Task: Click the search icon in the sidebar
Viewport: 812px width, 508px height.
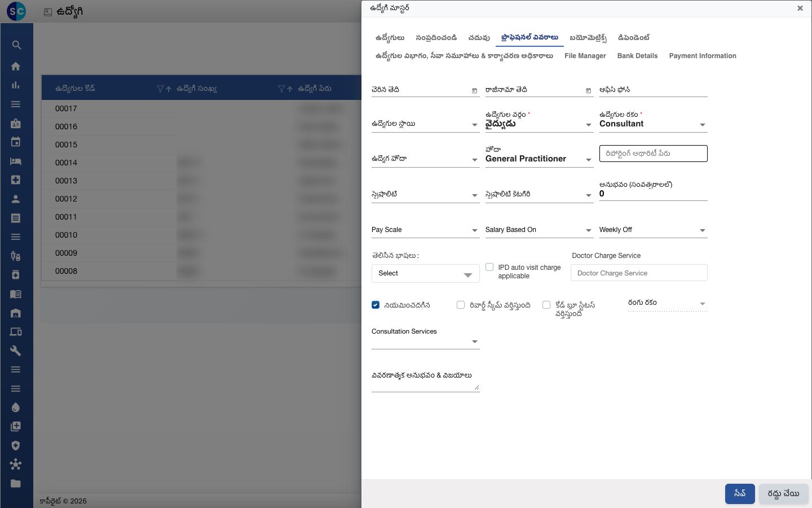Action: (16, 45)
